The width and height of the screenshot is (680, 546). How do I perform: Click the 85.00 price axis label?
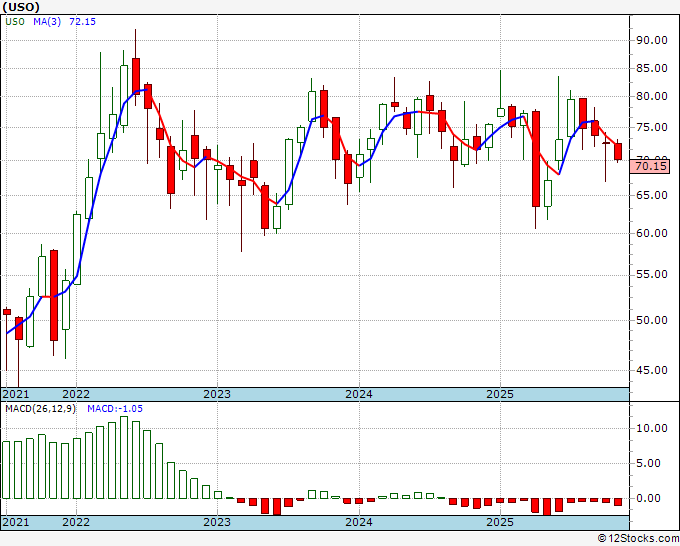click(652, 68)
